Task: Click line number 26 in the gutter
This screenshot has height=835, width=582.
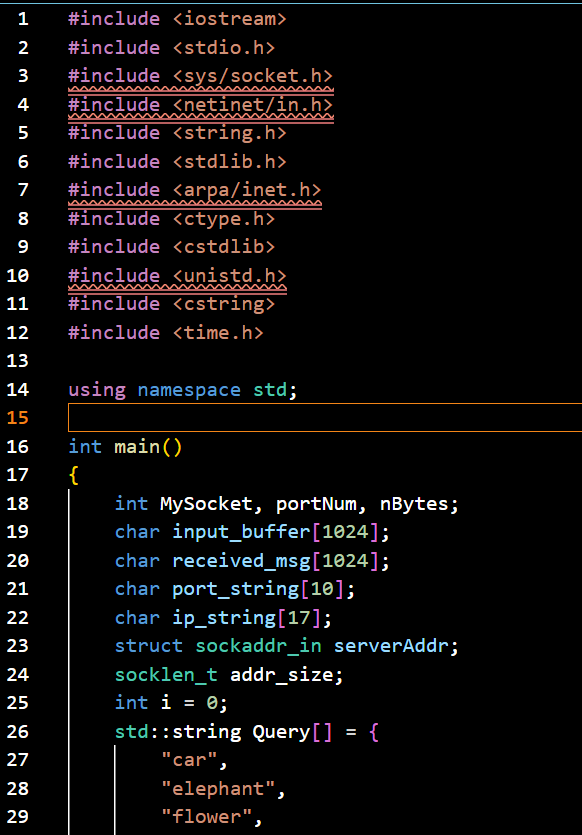Action: click(x=18, y=732)
